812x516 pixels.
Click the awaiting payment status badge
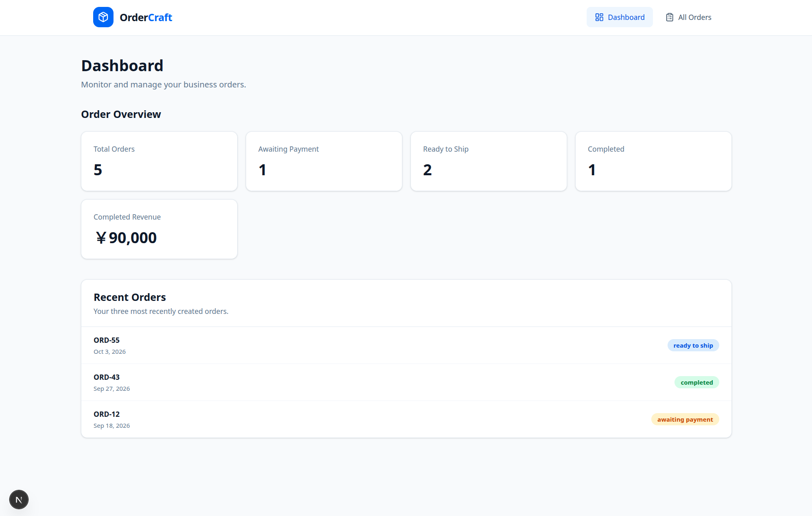coord(685,419)
